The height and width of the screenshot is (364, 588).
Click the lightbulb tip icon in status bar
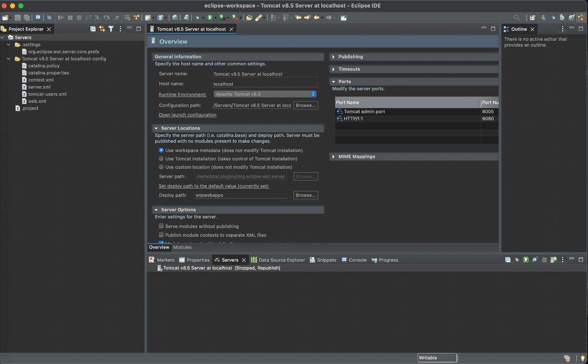(583, 358)
